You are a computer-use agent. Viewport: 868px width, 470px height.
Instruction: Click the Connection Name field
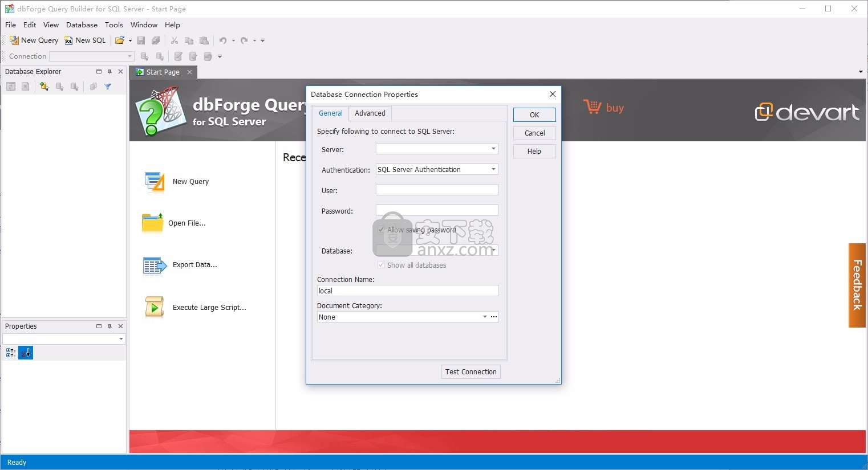pos(408,291)
